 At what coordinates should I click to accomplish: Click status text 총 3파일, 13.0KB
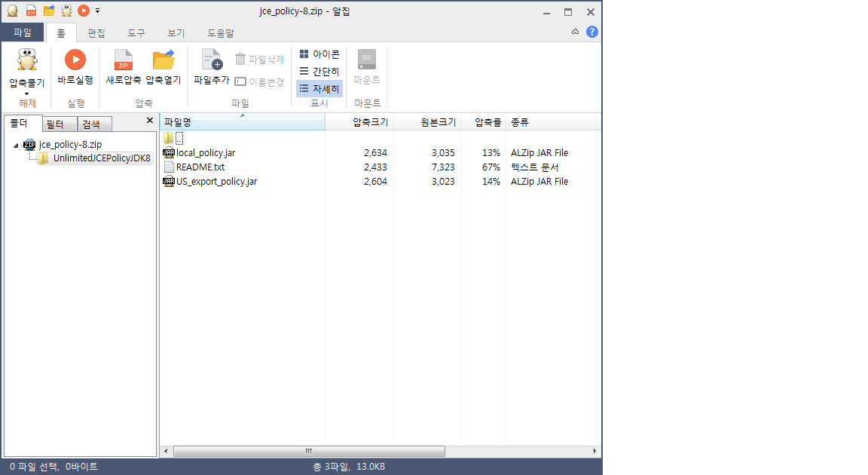coord(349,467)
